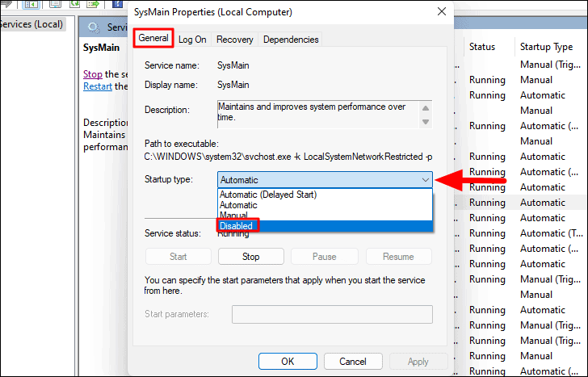The image size is (588, 377).
Task: Collapse the Startup type combo box
Action: click(x=425, y=180)
